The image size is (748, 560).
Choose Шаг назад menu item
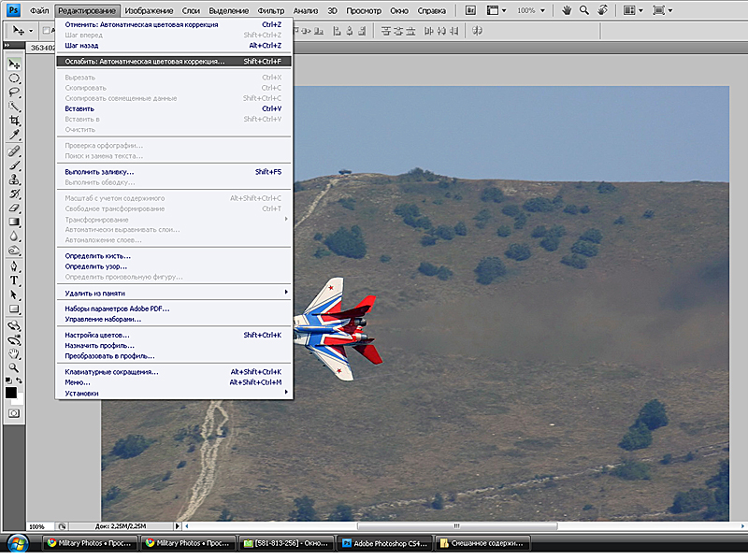174,45
